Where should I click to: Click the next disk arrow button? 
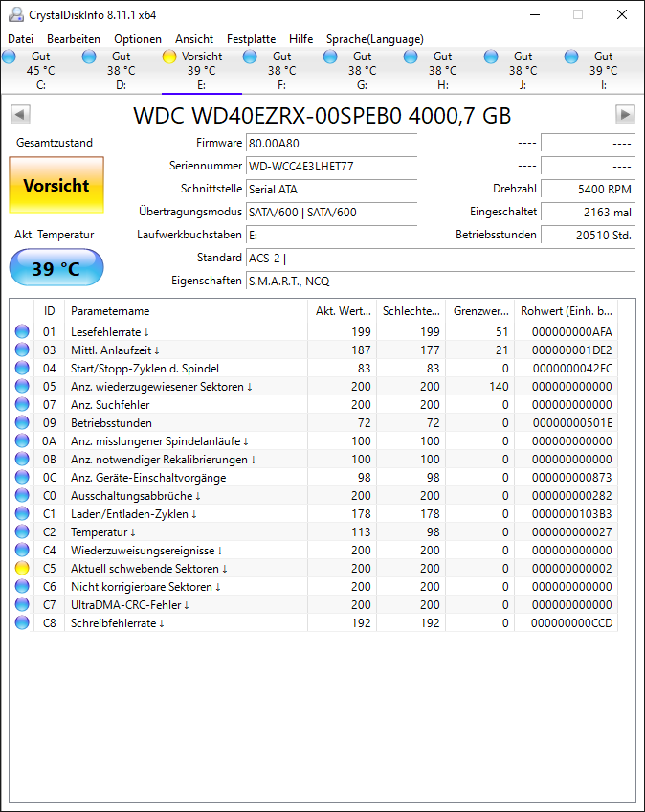coord(625,115)
